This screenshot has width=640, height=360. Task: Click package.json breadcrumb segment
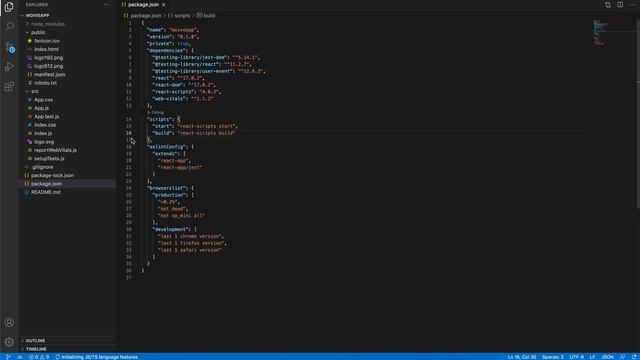tap(146, 16)
